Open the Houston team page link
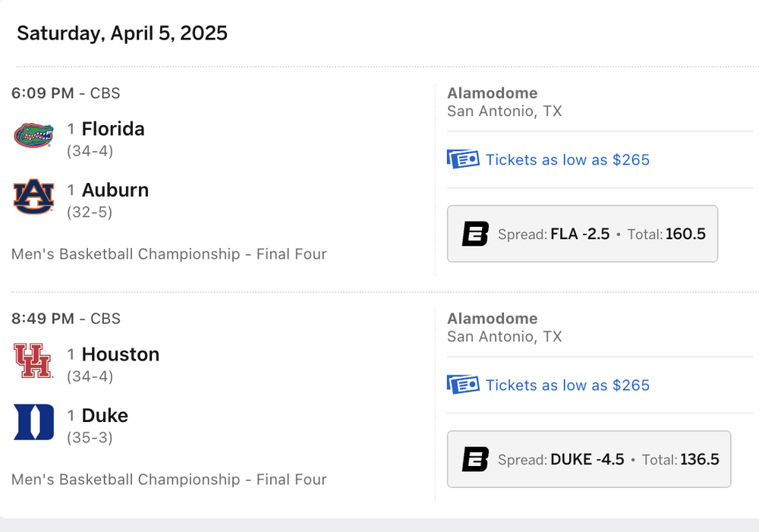 (121, 354)
